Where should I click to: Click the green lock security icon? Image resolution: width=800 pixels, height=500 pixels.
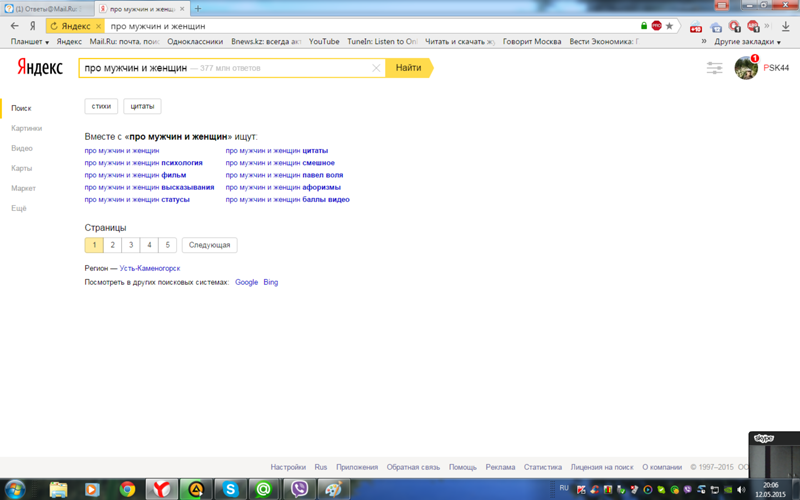(644, 26)
